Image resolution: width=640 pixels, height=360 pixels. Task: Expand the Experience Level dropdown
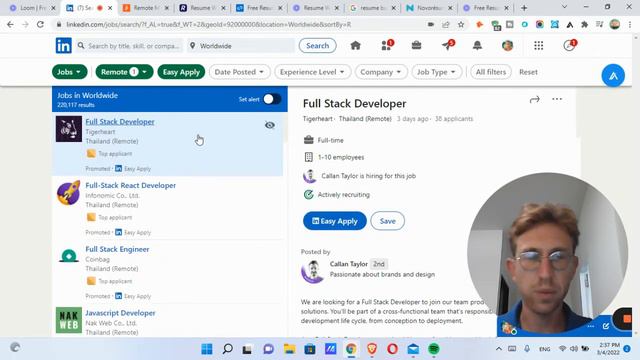(312, 72)
